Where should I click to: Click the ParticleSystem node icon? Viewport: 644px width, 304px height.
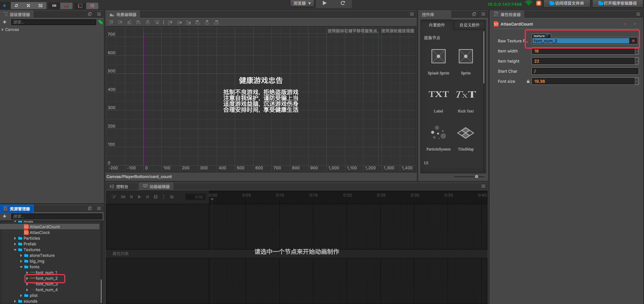439,133
